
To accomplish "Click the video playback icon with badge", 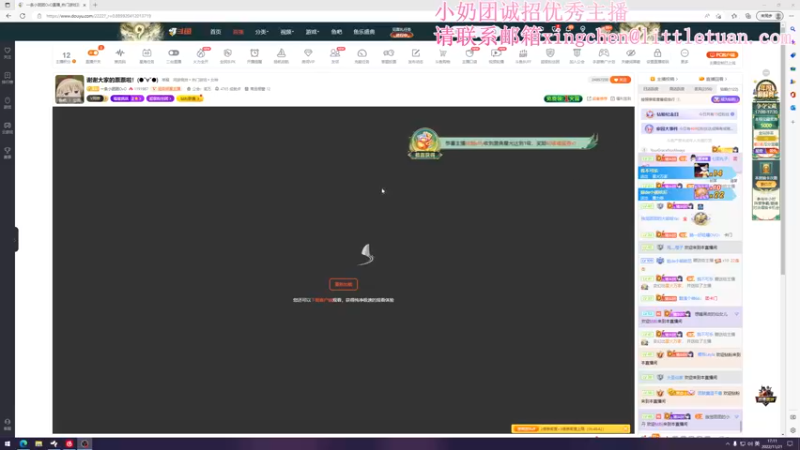I will (496, 53).
